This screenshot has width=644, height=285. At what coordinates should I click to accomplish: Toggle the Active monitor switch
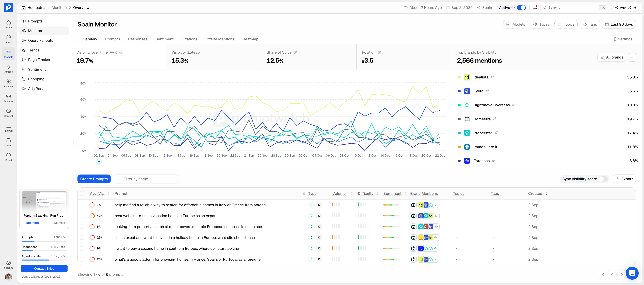click(521, 8)
